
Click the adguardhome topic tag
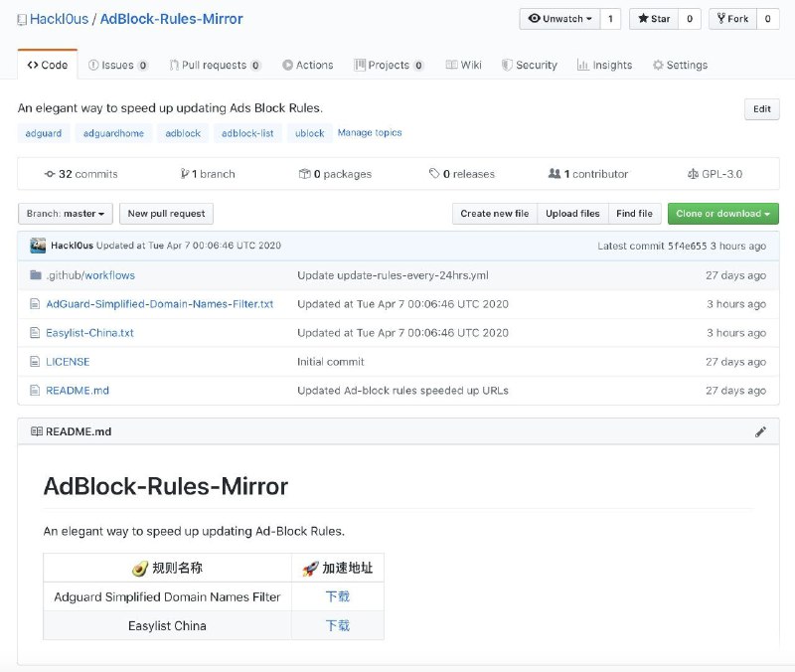coord(113,133)
